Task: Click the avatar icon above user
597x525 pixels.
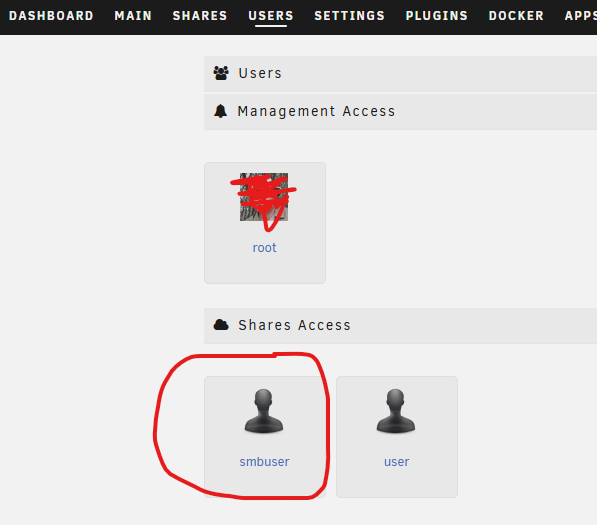Action: click(396, 411)
